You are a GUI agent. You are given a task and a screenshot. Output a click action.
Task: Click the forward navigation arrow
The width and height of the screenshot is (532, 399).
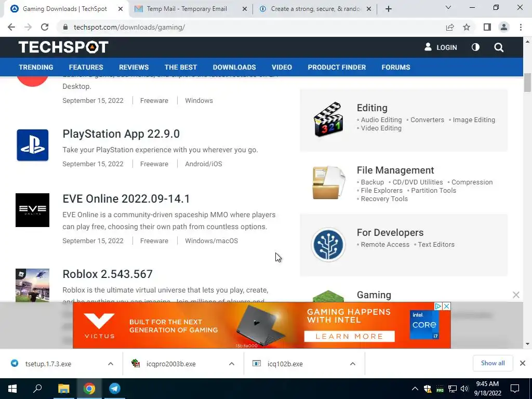[28, 27]
